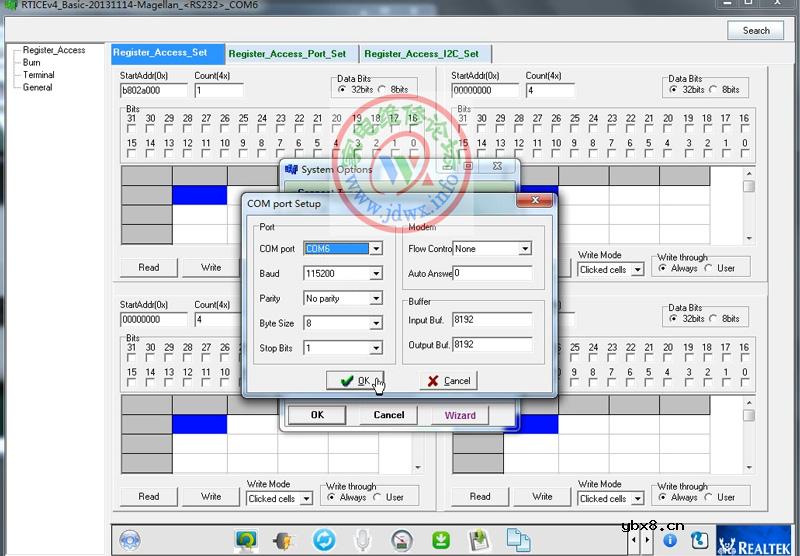The image size is (800, 556).
Task: Click the gauge meter icon in bottom toolbar
Action: click(x=401, y=540)
